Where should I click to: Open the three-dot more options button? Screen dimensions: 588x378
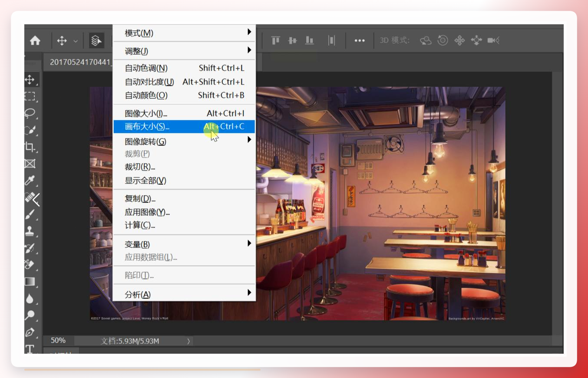tap(360, 40)
